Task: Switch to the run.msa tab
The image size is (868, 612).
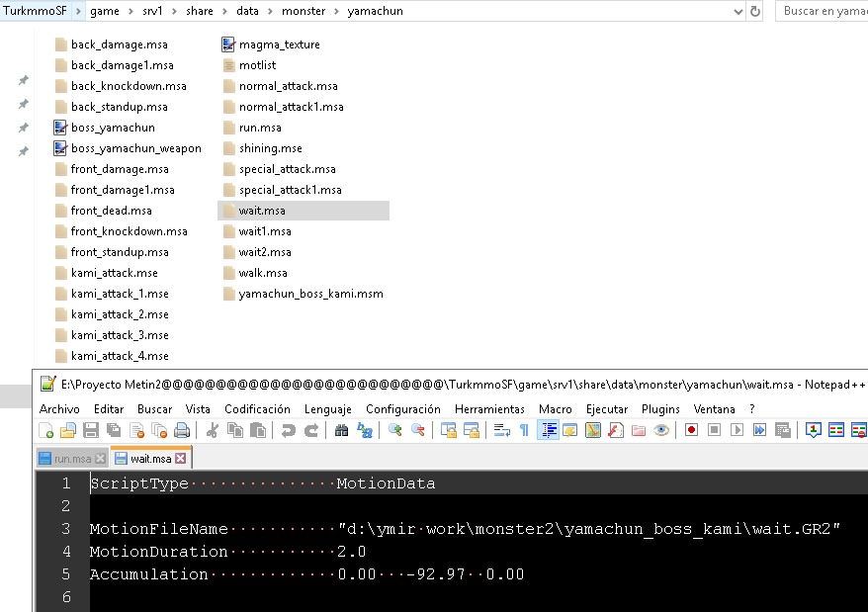Action: click(72, 459)
